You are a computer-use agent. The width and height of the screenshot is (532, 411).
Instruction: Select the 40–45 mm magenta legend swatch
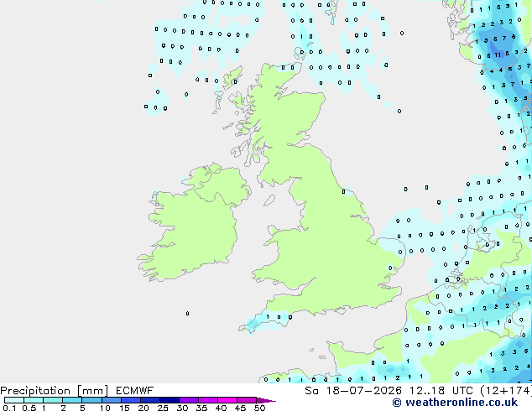coord(227,400)
